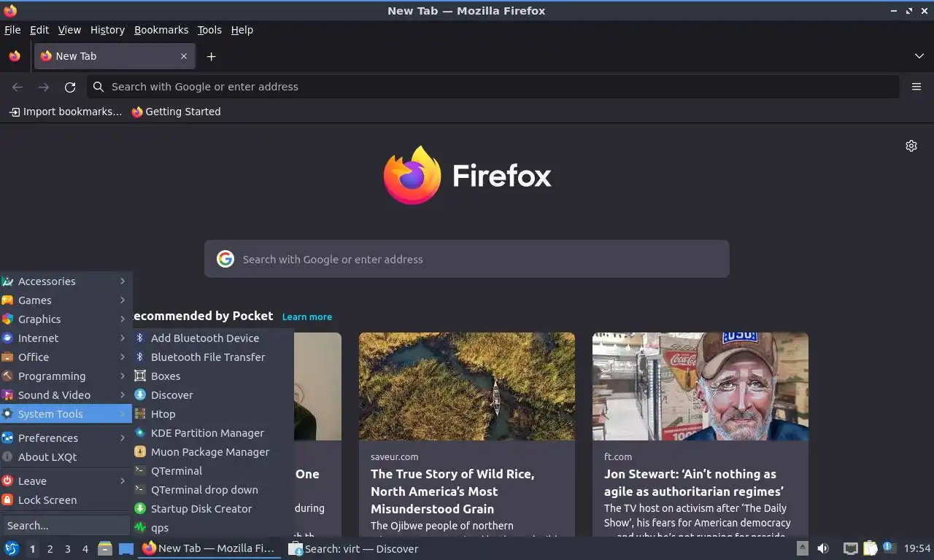The height and width of the screenshot is (560, 934).
Task: Select the System Tools category
Action: [66, 414]
